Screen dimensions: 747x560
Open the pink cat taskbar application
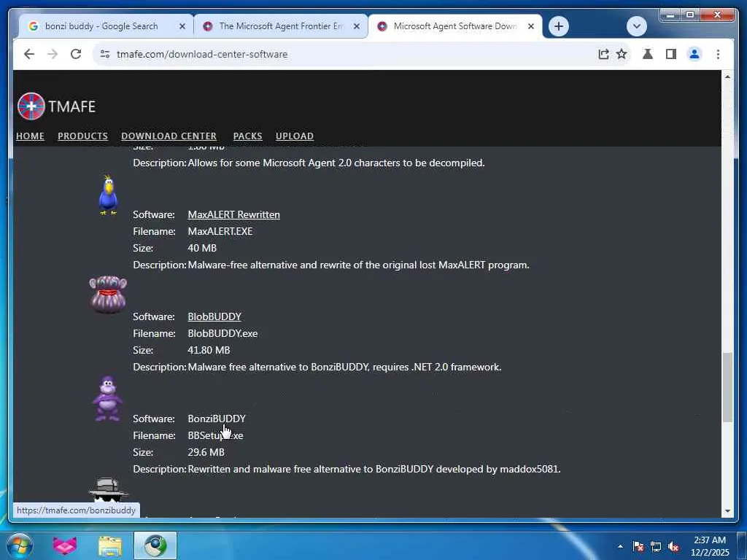coord(65,545)
